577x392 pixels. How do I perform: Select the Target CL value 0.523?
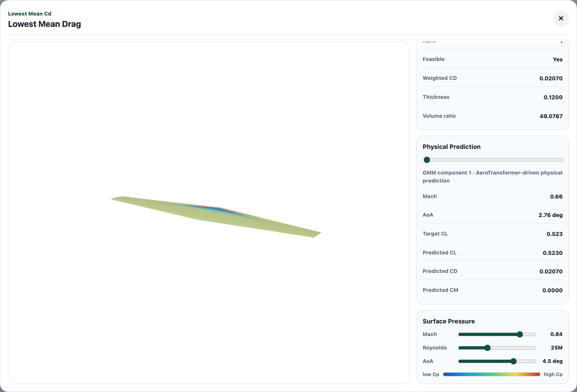coord(555,234)
